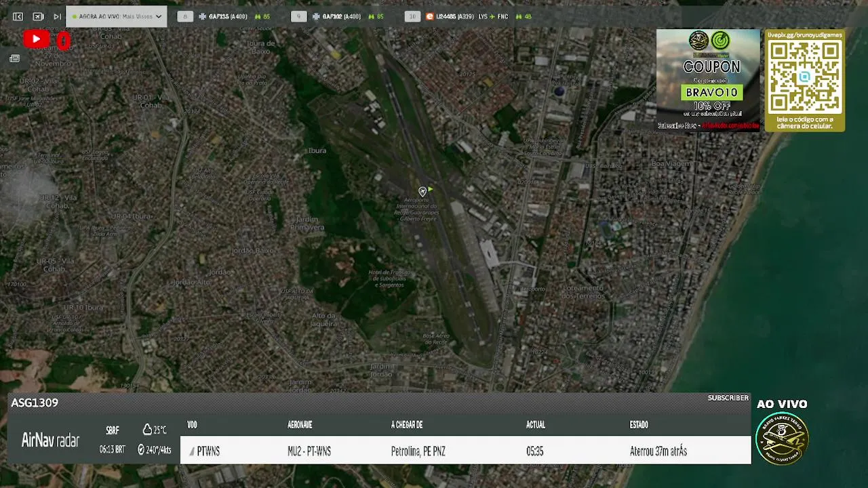
Task: Click the aircraft marker at Recife airport
Action: point(422,192)
